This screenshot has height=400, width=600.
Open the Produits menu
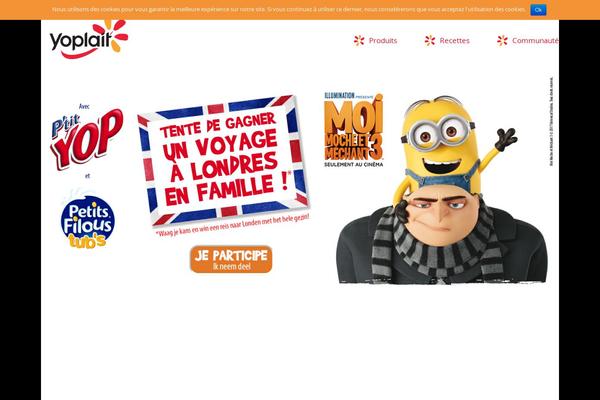pos(383,41)
